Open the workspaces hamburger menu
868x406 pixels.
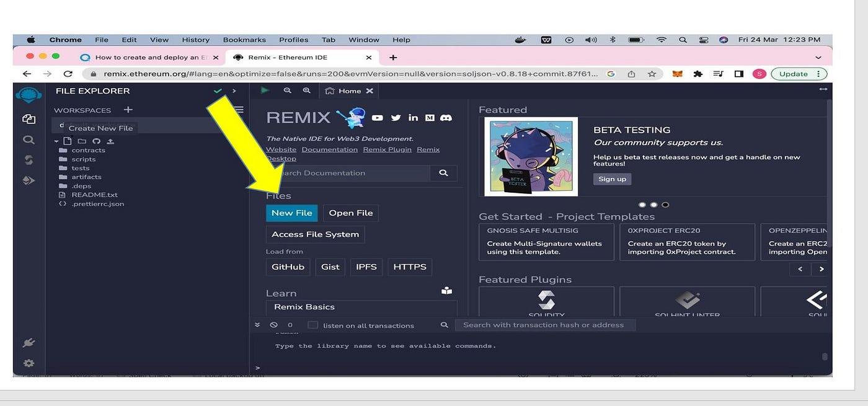click(x=237, y=110)
